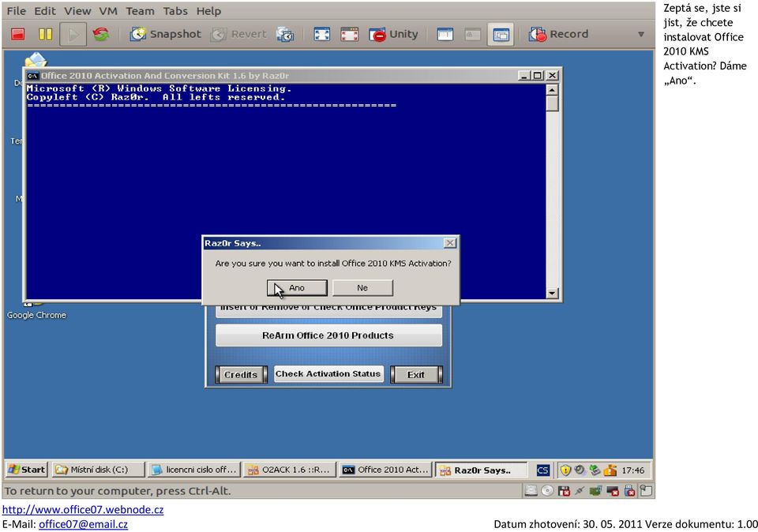The height and width of the screenshot is (532, 758).
Task: Select Raz0r Says taskbar item
Action: (x=481, y=470)
